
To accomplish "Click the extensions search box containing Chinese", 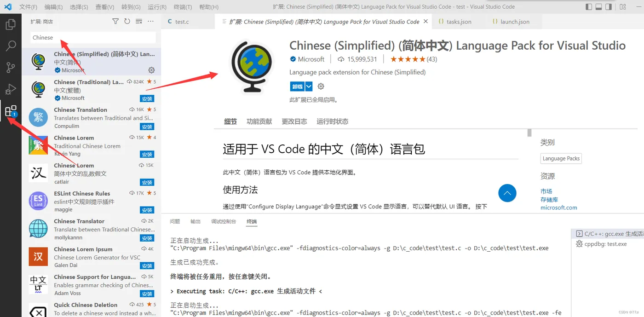I will [93, 38].
